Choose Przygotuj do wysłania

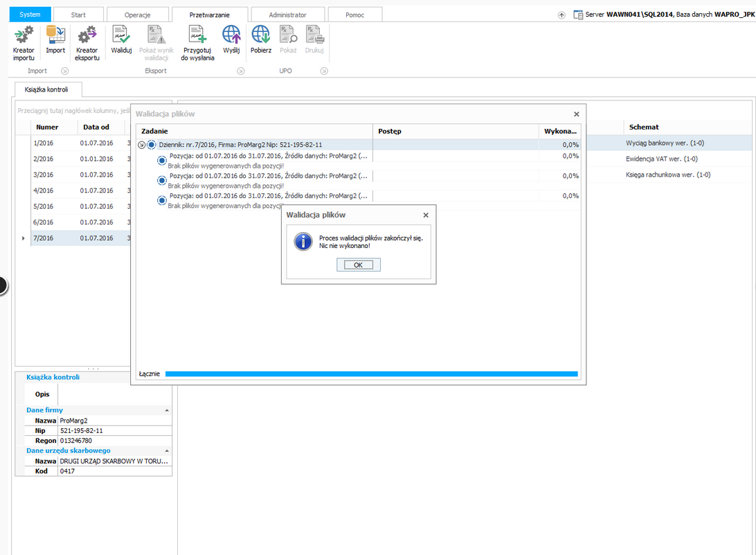coord(198,44)
